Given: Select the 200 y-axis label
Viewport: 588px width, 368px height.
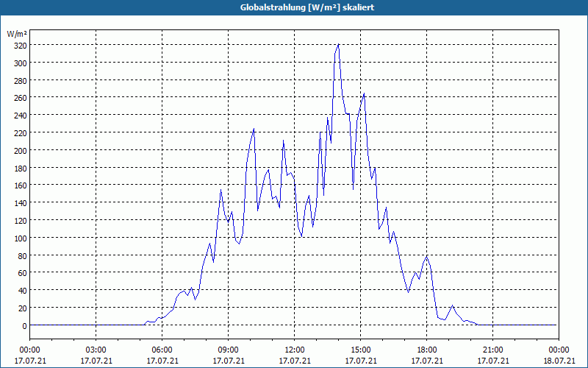Looking at the screenshot, I should click(x=21, y=151).
